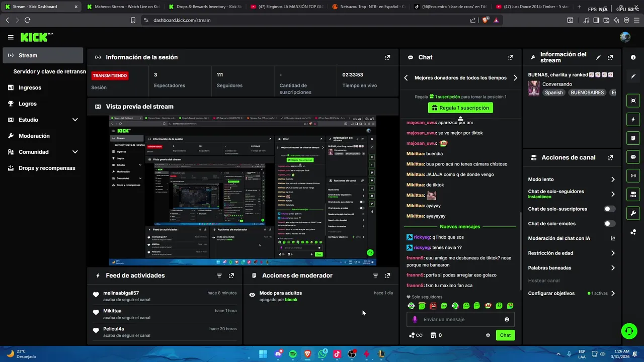The height and width of the screenshot is (362, 644).
Task: Toggle the stream preview widget icon in right sidebar
Action: [633, 101]
